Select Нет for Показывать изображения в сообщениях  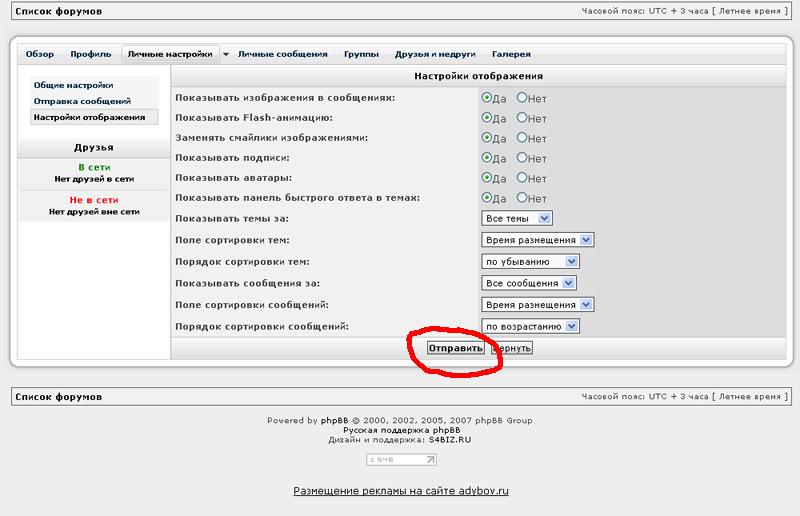[x=522, y=98]
